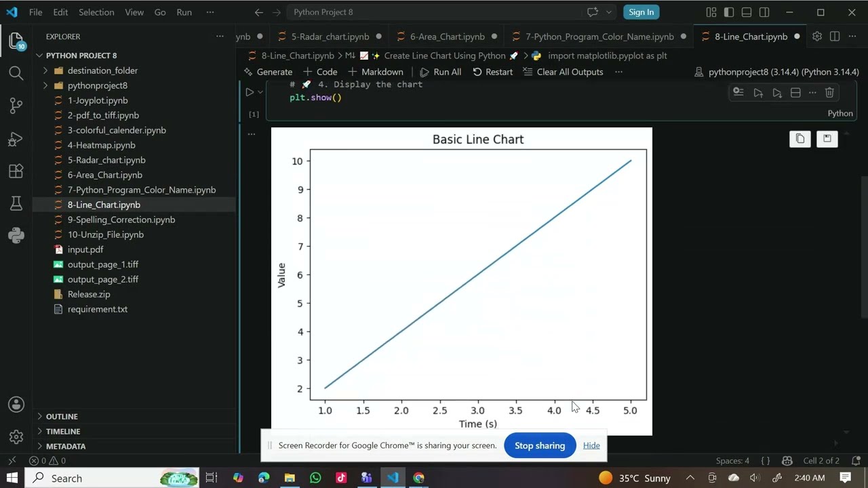Add a new Markdown cell
Viewport: 868px width, 488px height.
click(375, 72)
